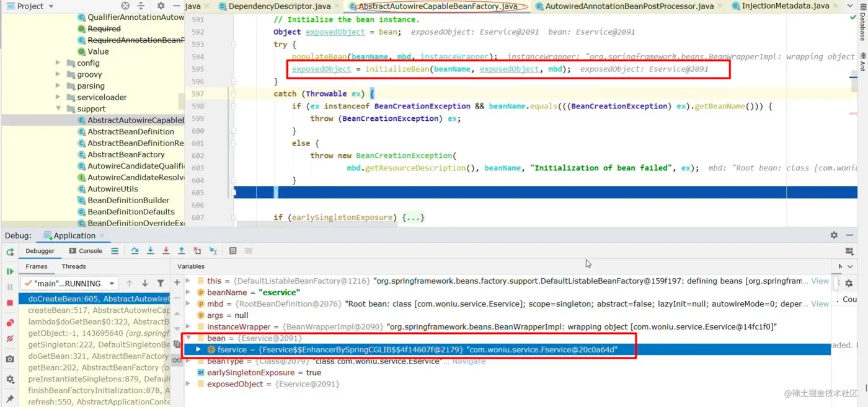Click the Step Over debugger icon
Screen dimensions: 868x407
point(135,251)
